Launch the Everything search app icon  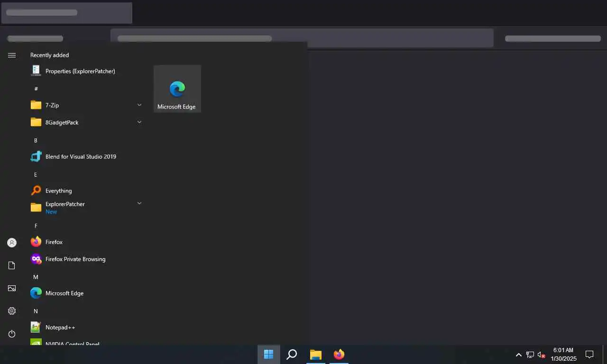click(x=36, y=191)
